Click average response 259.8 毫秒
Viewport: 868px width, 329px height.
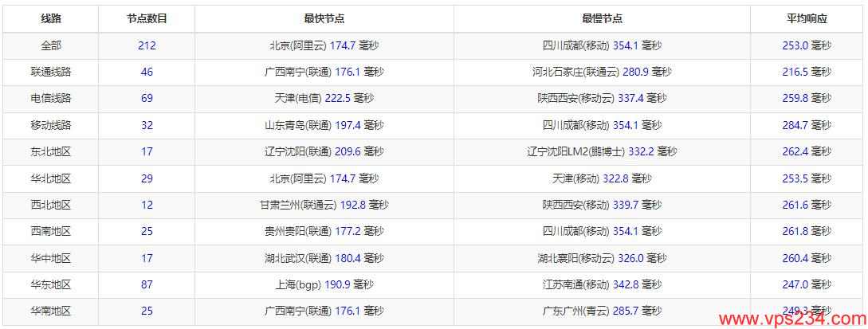(x=807, y=99)
